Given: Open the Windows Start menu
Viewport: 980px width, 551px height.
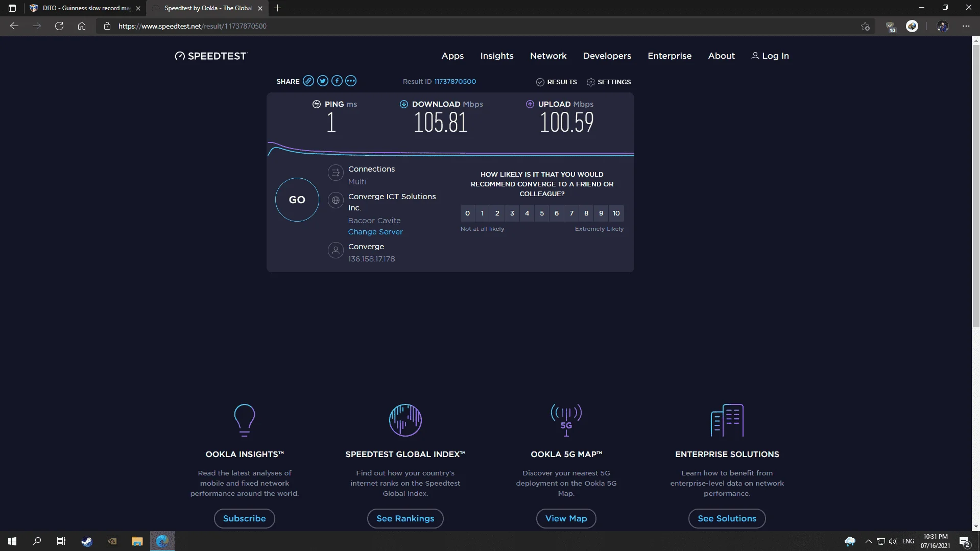Looking at the screenshot, I should pos(12,541).
